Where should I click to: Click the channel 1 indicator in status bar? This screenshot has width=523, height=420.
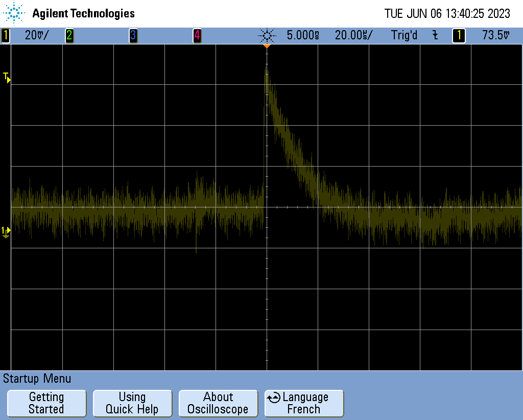(6, 36)
